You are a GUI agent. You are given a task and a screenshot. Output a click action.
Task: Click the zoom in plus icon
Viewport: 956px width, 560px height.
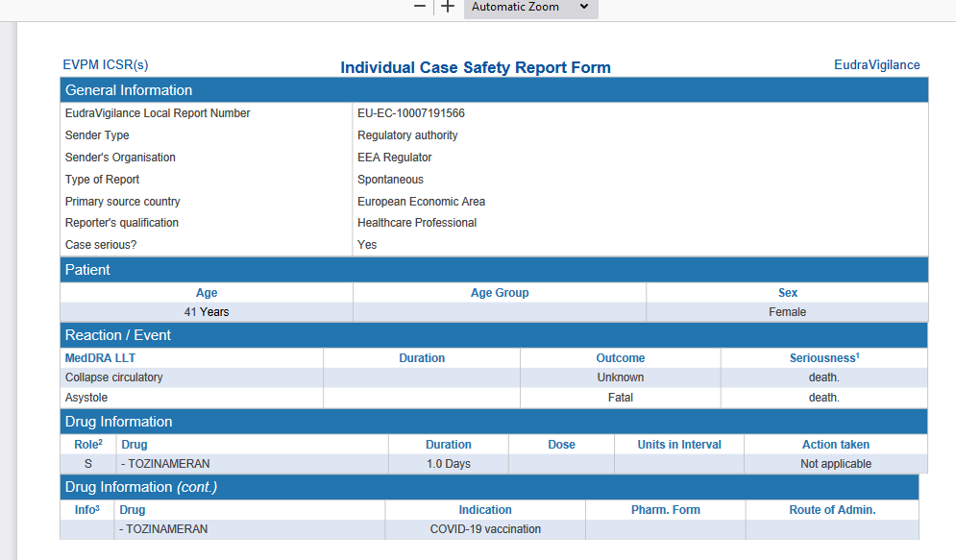pyautogui.click(x=447, y=7)
